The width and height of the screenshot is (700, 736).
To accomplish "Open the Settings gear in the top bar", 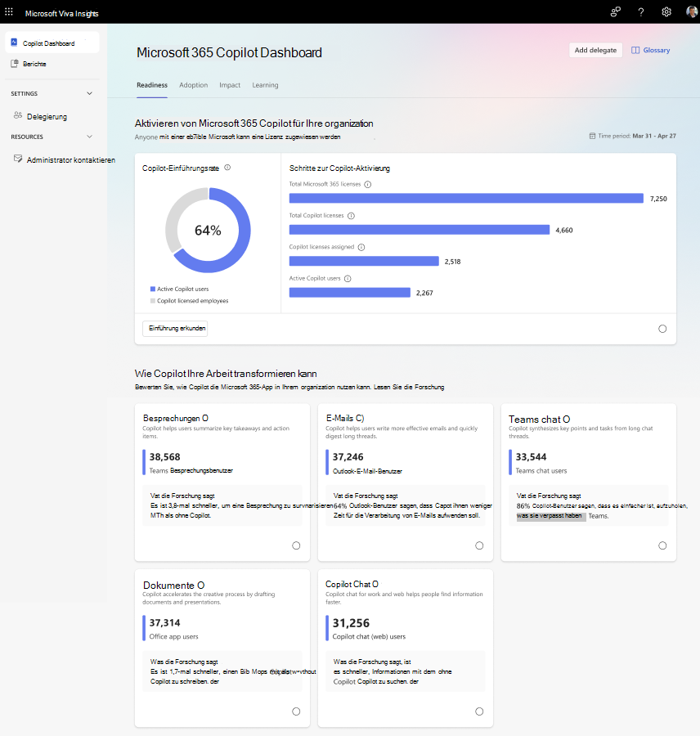I will point(666,11).
